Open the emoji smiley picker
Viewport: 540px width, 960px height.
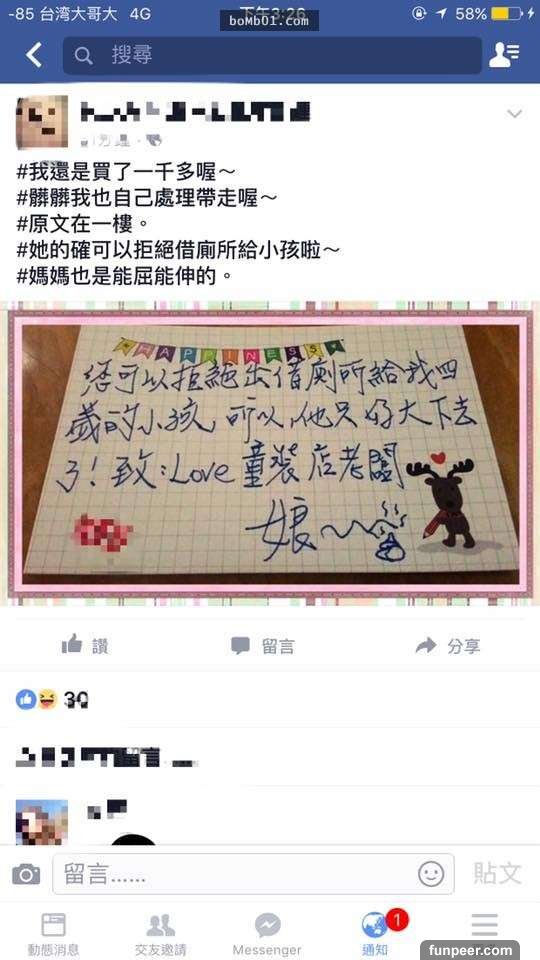(431, 874)
